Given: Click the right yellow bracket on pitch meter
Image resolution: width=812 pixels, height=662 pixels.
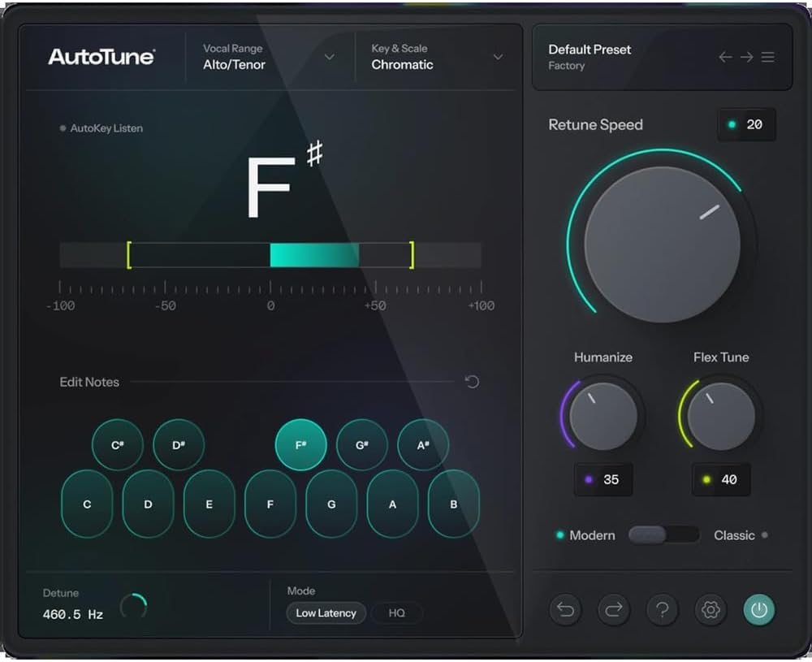Looking at the screenshot, I should [412, 255].
